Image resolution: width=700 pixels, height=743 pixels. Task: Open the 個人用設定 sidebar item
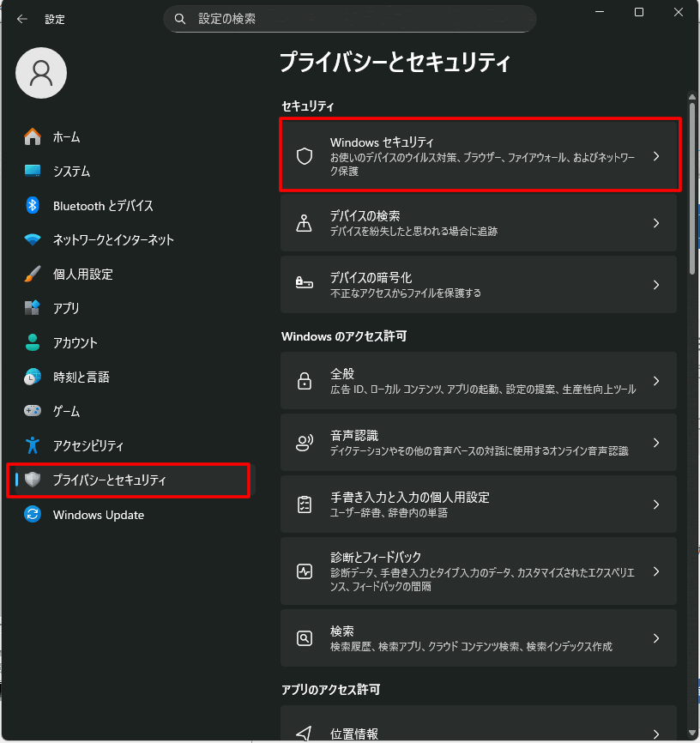click(x=82, y=275)
